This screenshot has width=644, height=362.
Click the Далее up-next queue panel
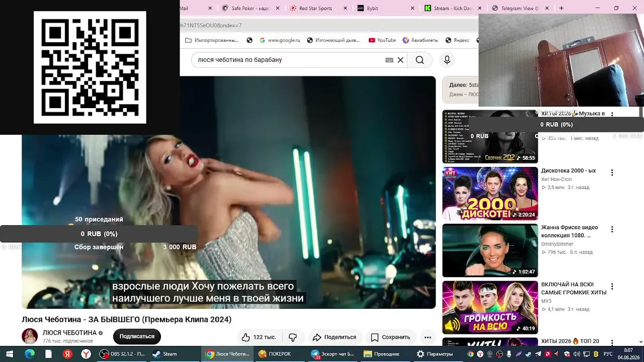(460, 89)
